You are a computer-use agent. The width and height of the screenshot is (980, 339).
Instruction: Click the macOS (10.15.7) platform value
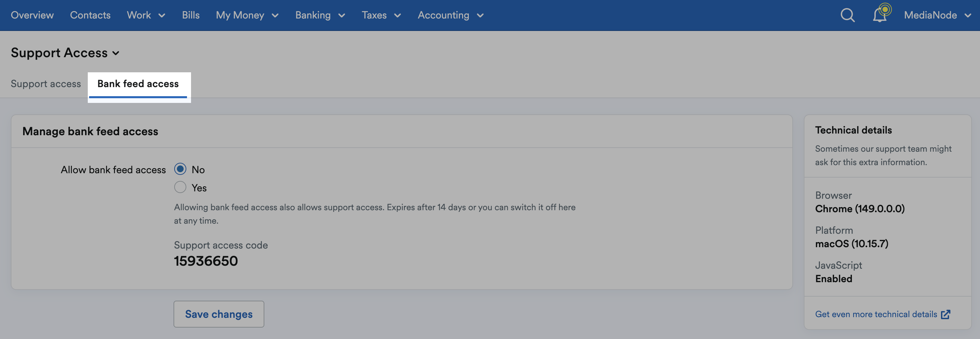coord(852,243)
